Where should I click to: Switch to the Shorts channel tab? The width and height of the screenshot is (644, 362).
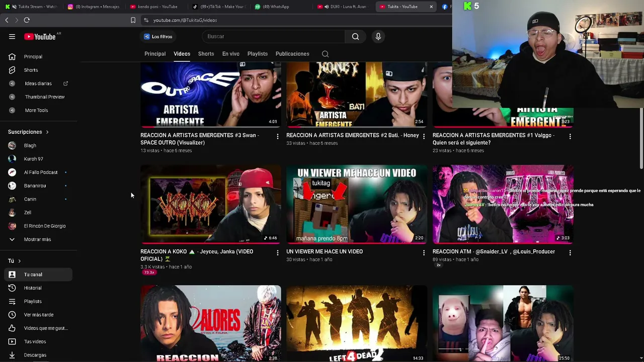[206, 54]
